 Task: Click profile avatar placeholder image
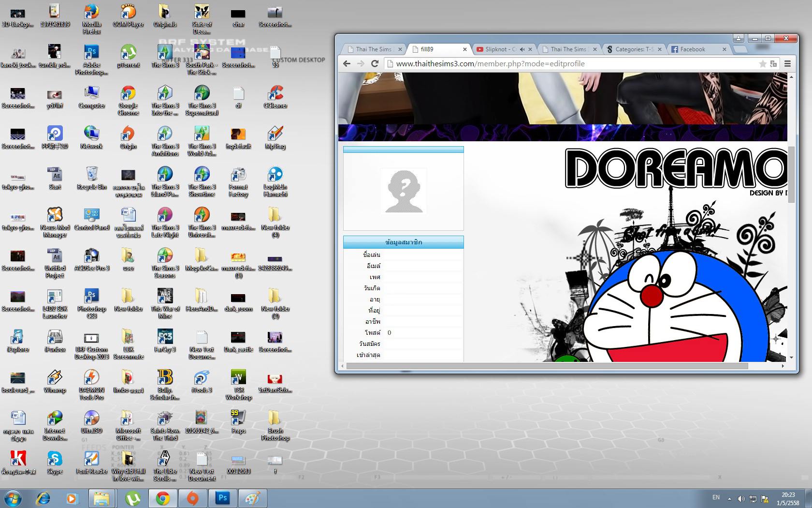click(404, 191)
